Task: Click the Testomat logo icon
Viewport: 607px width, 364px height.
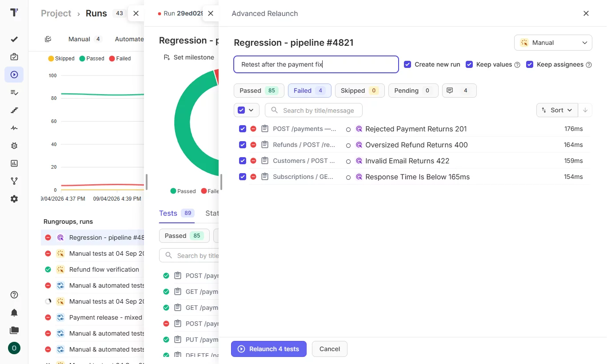Action: coord(14,12)
